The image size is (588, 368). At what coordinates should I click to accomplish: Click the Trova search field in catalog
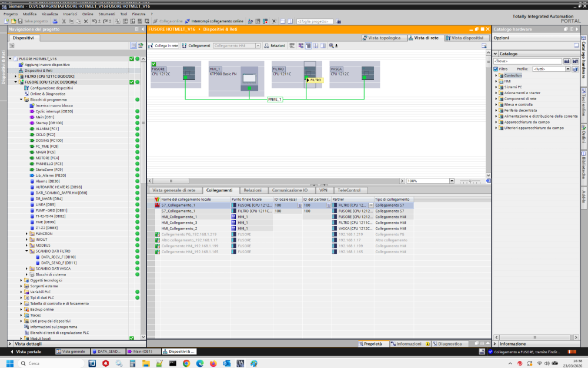point(527,61)
